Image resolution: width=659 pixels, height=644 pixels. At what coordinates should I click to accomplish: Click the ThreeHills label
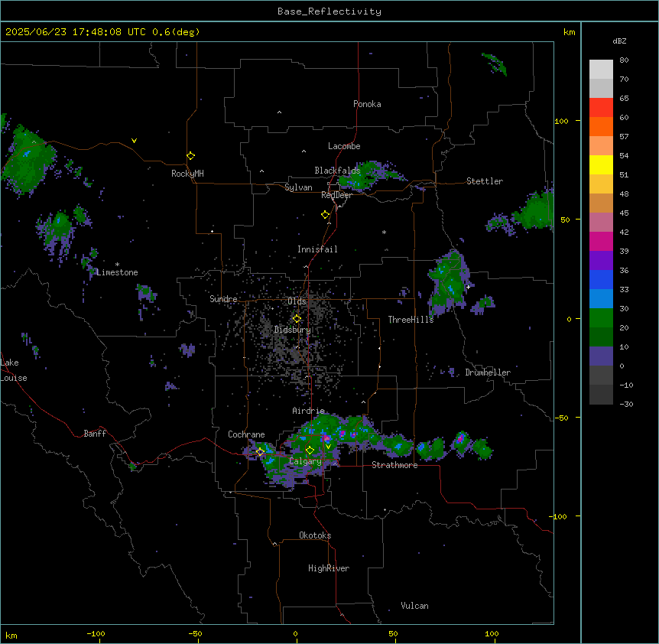pos(411,320)
